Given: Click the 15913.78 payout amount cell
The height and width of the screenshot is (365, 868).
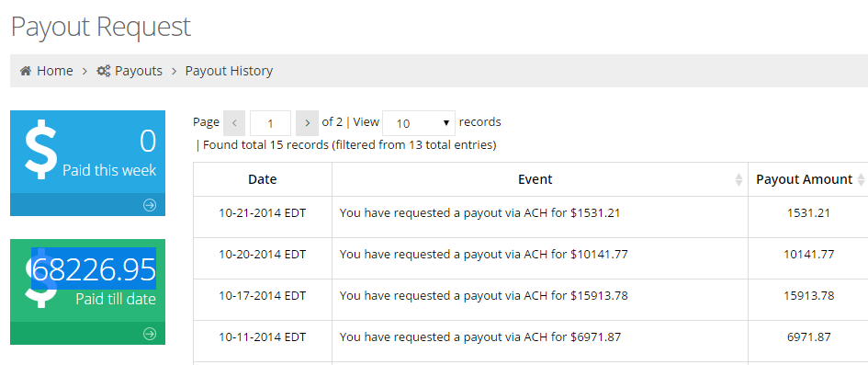Looking at the screenshot, I should pos(808,296).
